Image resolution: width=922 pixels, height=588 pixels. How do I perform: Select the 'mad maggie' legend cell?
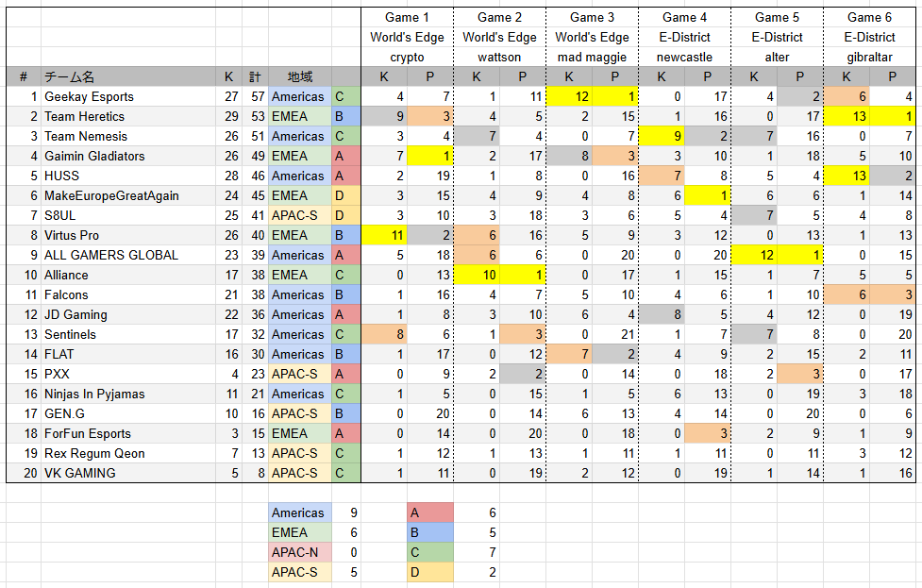(592, 57)
